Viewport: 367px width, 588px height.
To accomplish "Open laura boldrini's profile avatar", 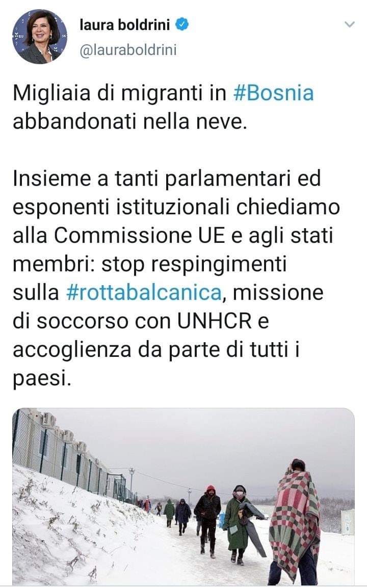I will (40, 37).
